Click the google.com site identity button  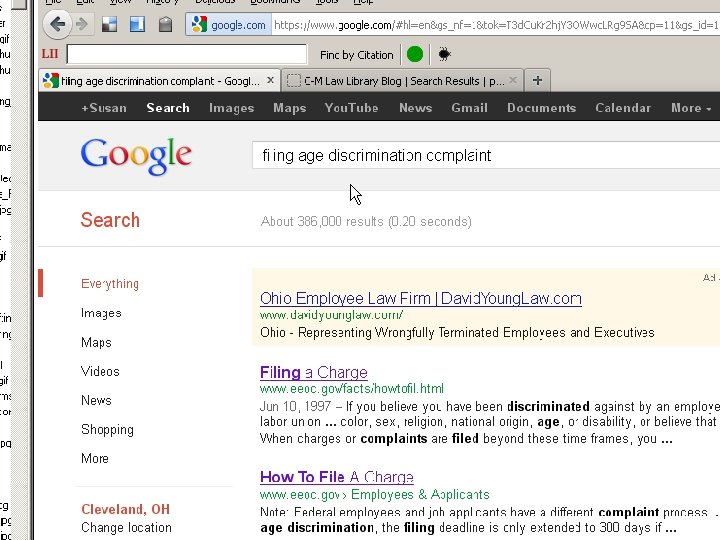point(228,25)
